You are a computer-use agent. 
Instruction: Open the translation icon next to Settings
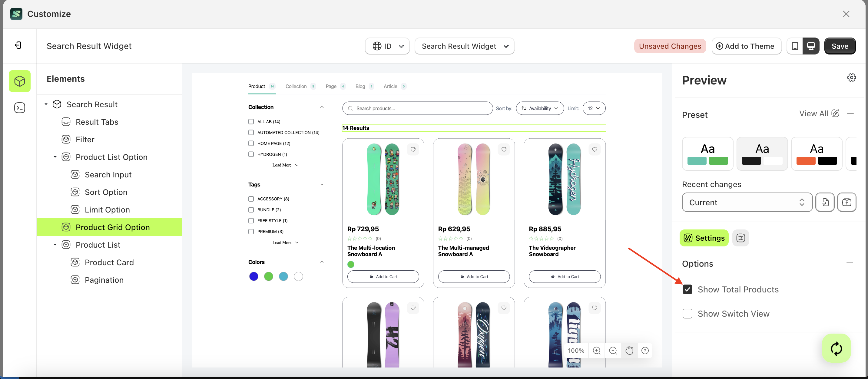(741, 238)
